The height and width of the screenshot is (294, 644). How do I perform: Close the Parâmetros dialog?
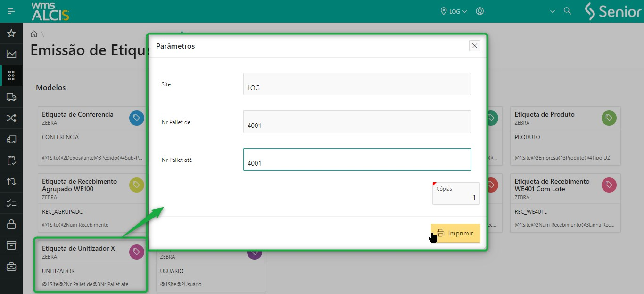coord(475,46)
